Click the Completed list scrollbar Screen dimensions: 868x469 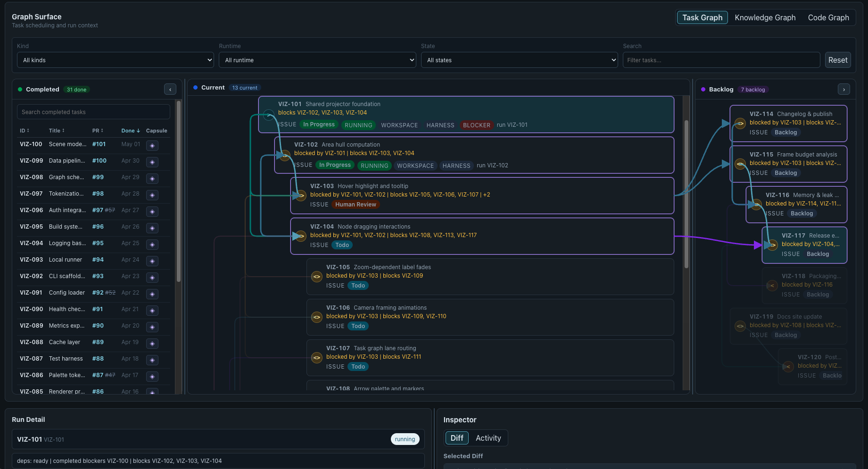click(x=179, y=191)
